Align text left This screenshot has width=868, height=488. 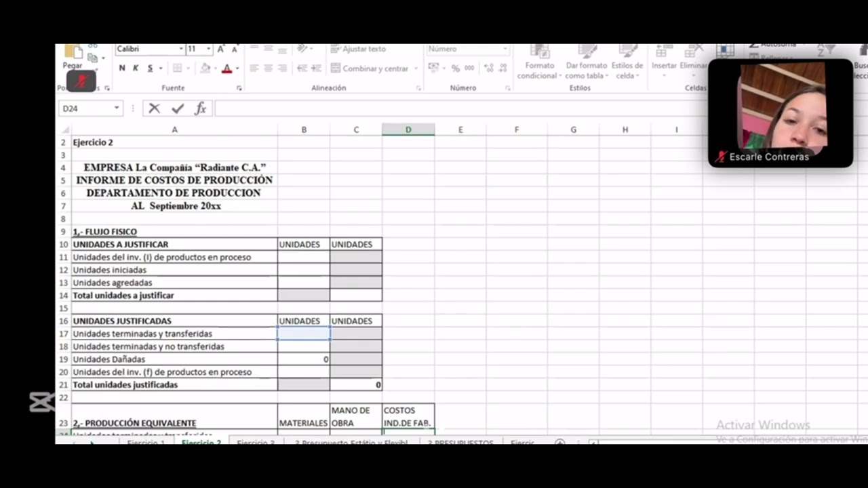(254, 68)
